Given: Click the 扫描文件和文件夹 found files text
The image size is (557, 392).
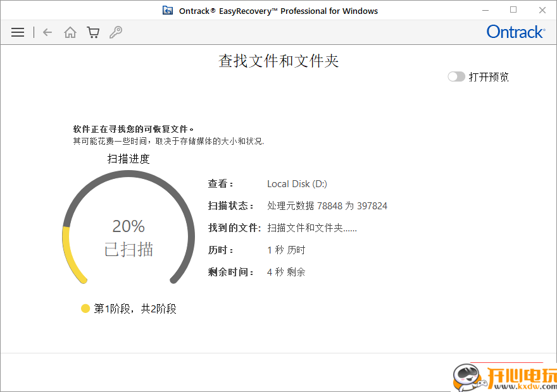Looking at the screenshot, I should (313, 228).
